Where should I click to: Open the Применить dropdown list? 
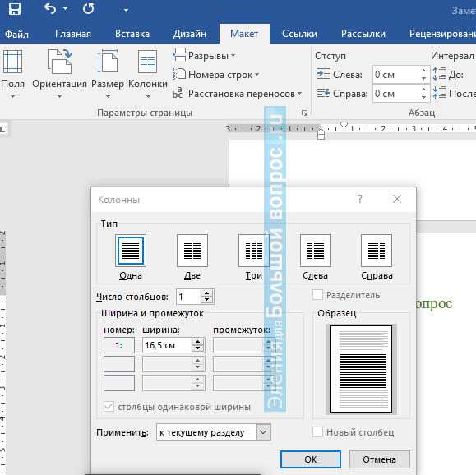pyautogui.click(x=264, y=432)
